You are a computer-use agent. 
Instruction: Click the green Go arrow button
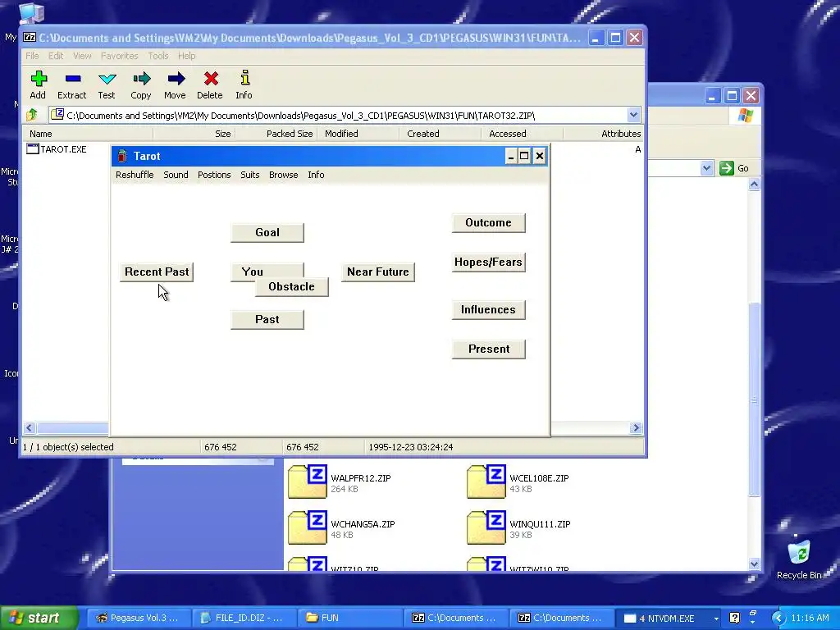pos(727,168)
